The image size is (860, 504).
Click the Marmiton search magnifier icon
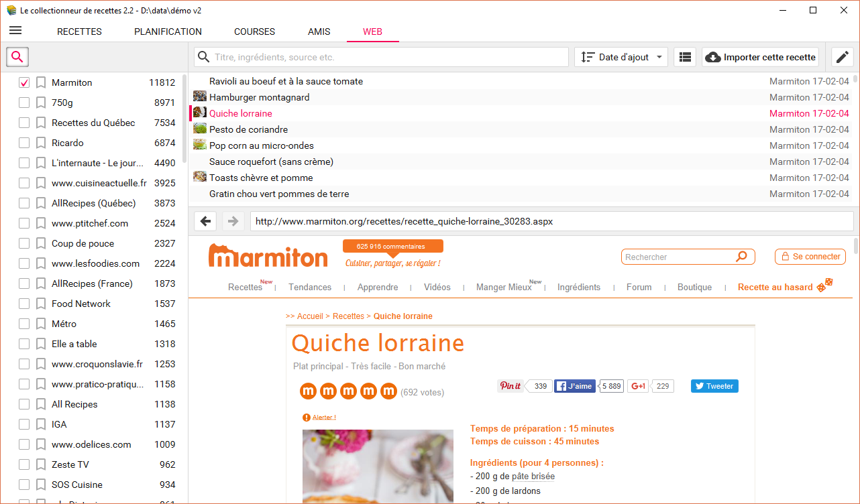click(x=741, y=257)
